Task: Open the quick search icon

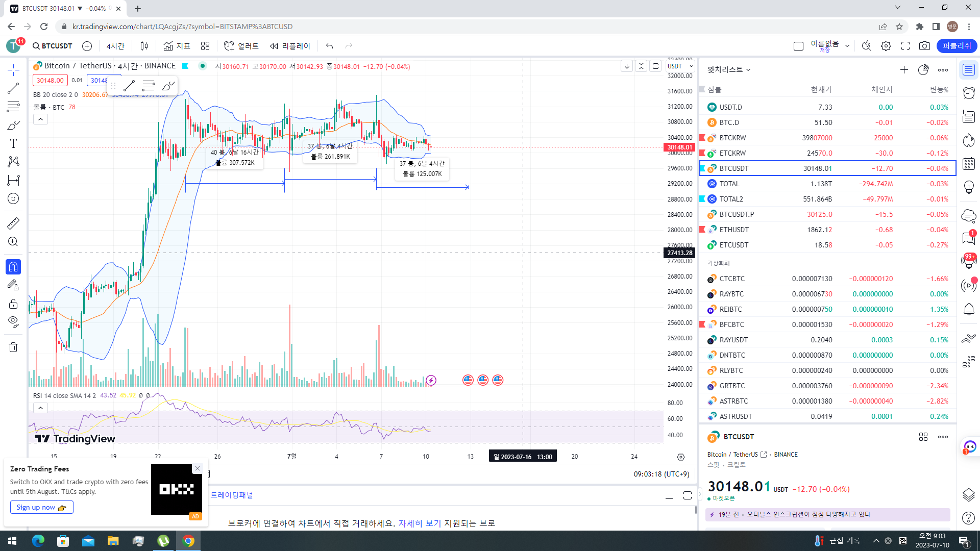Action: [x=866, y=46]
